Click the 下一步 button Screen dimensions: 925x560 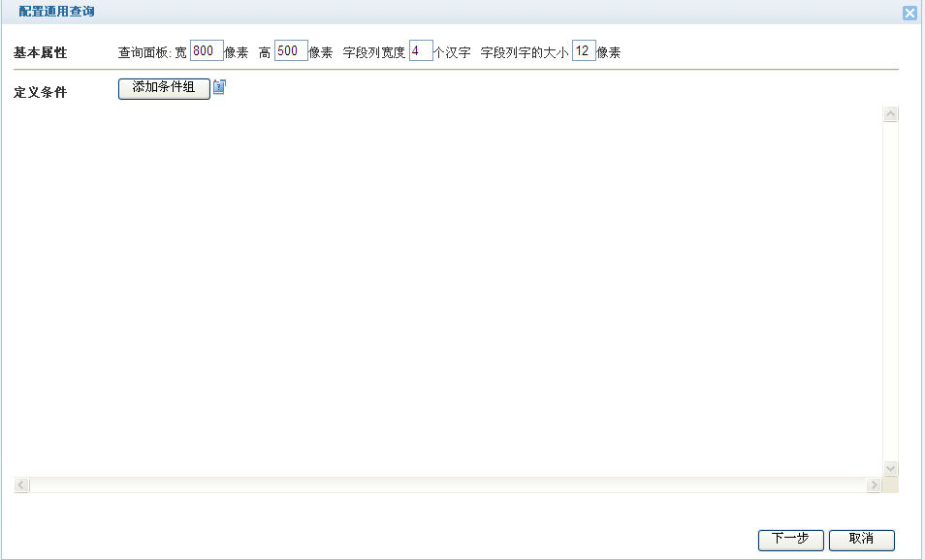[x=790, y=540]
